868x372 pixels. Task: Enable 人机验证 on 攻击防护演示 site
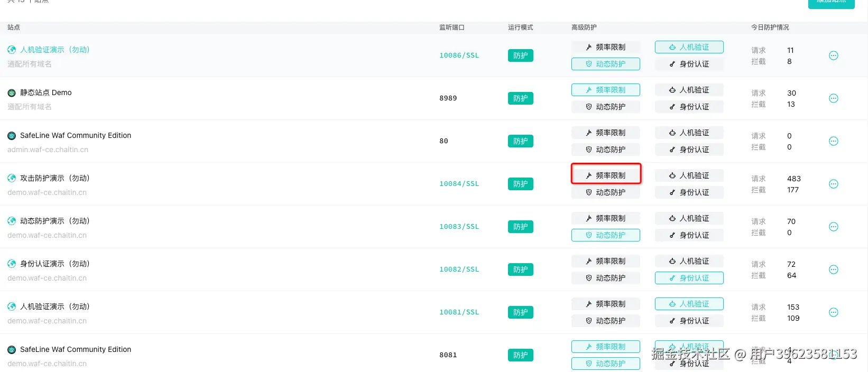(x=689, y=175)
